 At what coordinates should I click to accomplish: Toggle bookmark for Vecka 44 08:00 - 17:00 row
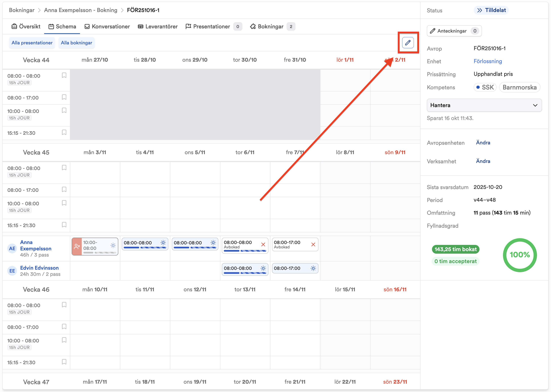click(64, 97)
